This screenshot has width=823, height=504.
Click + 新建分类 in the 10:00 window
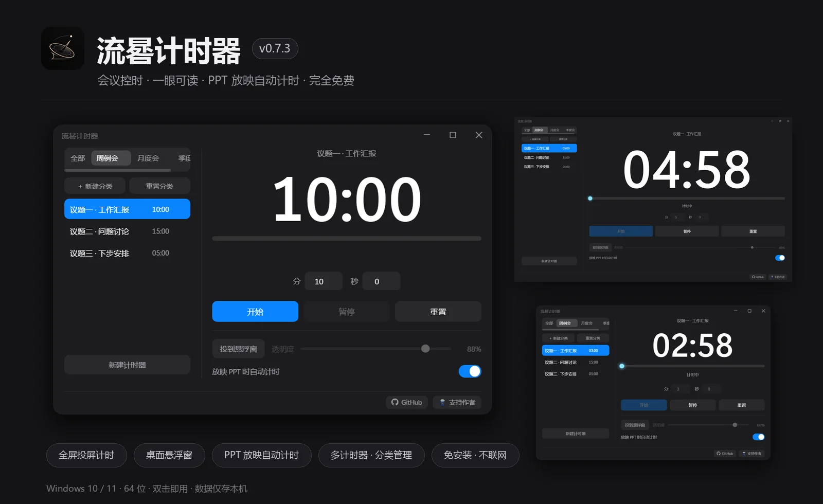(x=95, y=186)
